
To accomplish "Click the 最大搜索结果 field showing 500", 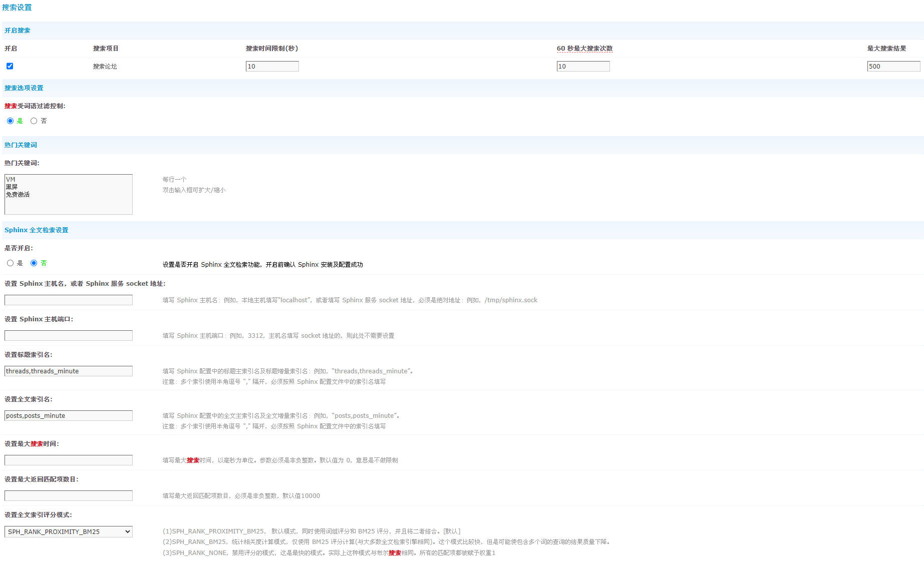I will tap(893, 66).
